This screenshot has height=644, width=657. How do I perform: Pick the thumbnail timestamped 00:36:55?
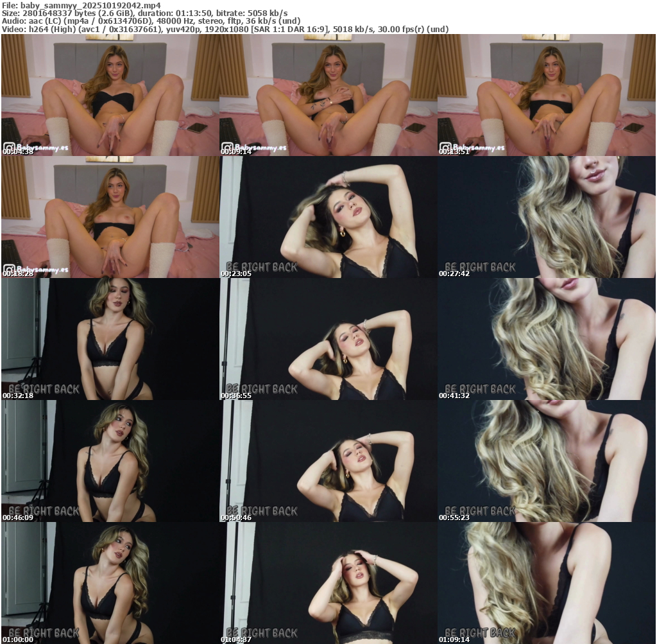coord(328,339)
